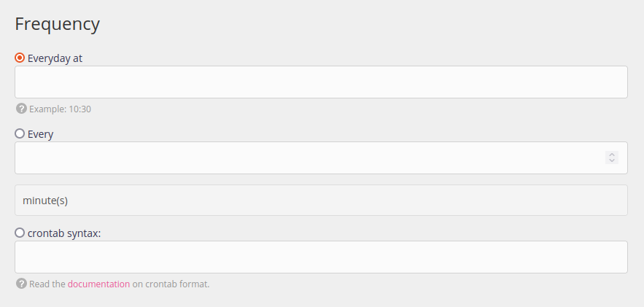Click the Every label text
Viewport: 644px width, 307px height.
(x=40, y=134)
